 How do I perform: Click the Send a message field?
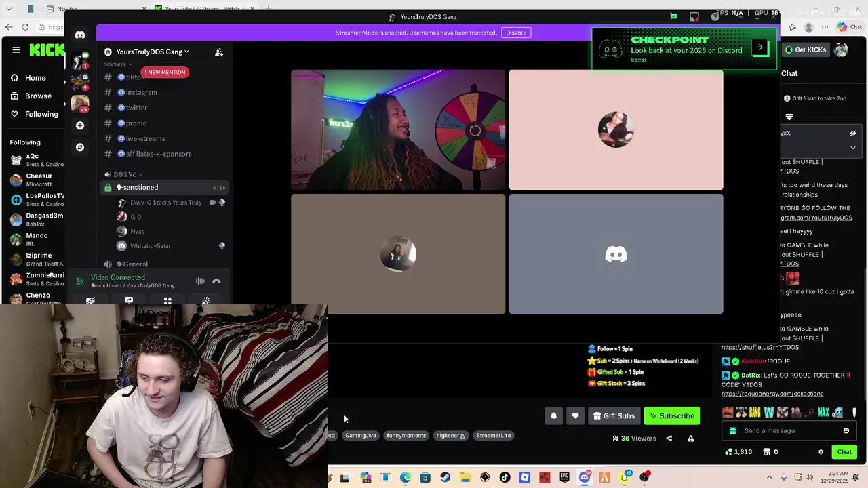coord(790,431)
